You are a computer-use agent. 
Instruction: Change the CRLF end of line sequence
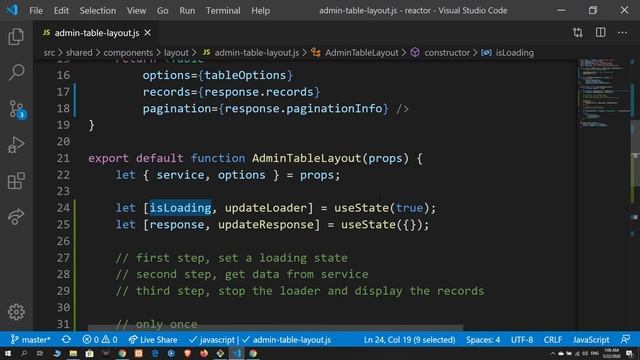point(553,340)
